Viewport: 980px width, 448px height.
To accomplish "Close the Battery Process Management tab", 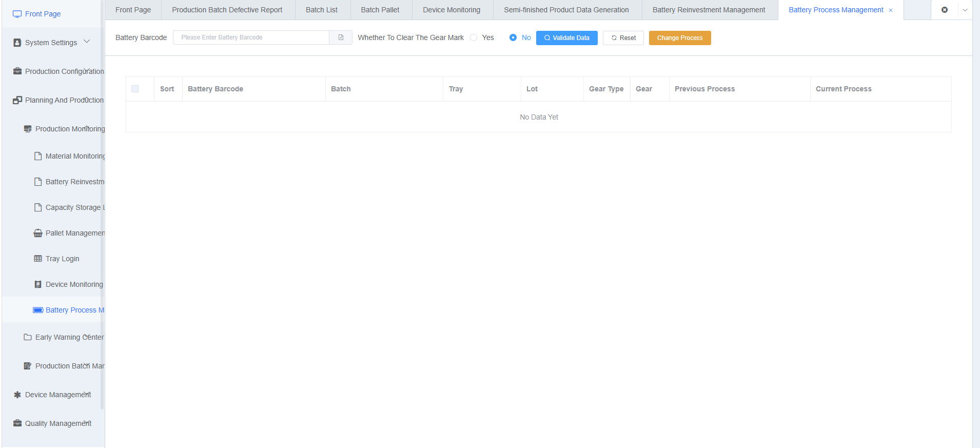I will point(891,10).
